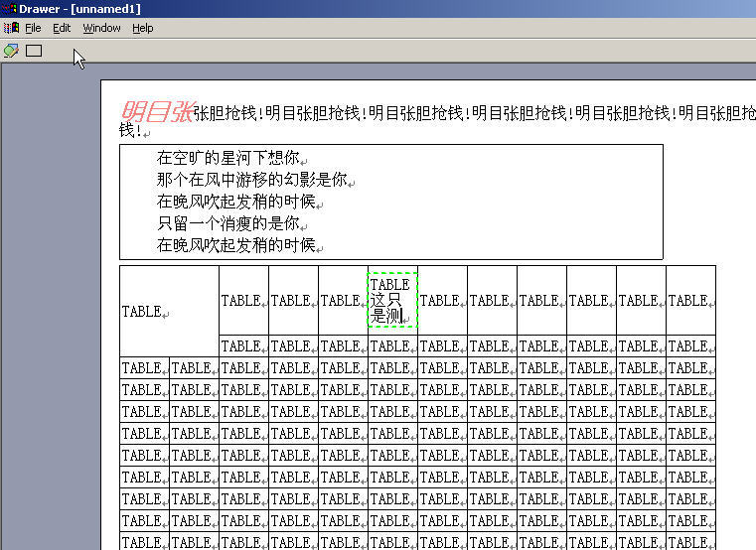Image resolution: width=756 pixels, height=550 pixels.
Task: Place cursor in poem line 在空旷的星河下想你
Action: 227,158
